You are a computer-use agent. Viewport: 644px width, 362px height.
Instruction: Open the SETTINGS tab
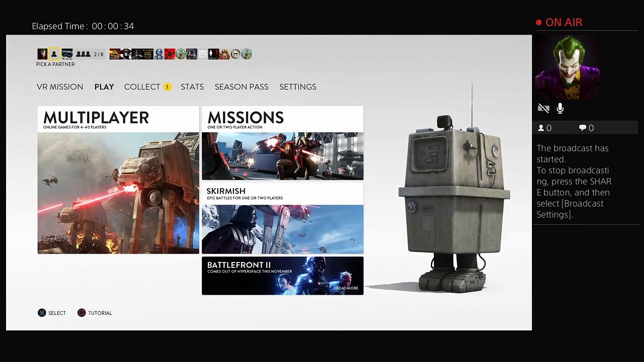[x=298, y=87]
